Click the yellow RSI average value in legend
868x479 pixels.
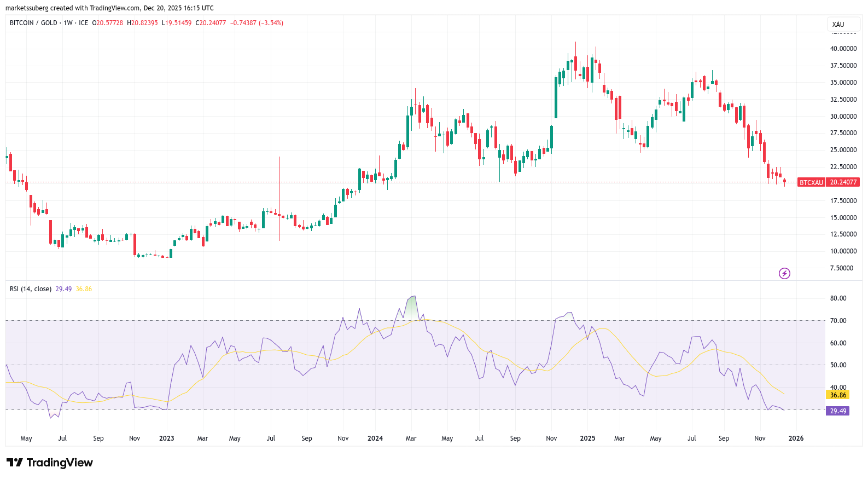click(x=84, y=289)
